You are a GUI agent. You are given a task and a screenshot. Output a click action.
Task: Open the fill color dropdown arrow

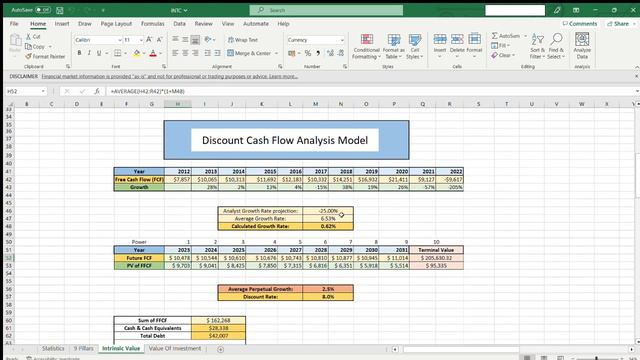tap(144, 53)
